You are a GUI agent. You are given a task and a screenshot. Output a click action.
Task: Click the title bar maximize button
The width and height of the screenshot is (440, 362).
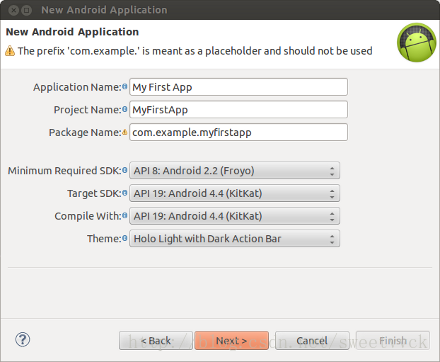27,10
